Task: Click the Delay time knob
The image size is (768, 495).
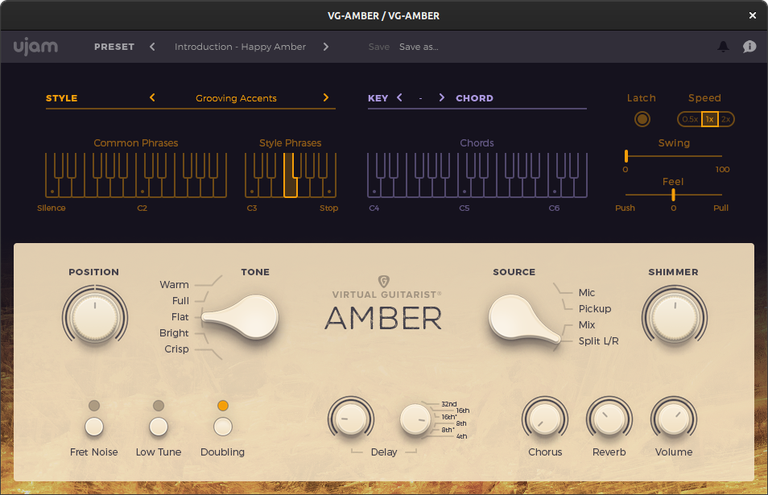Action: pyautogui.click(x=415, y=420)
